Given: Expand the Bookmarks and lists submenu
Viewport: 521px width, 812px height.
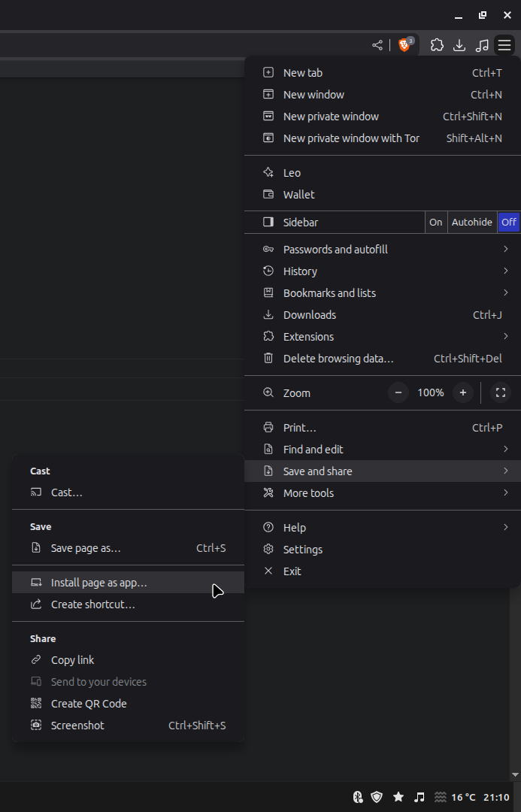Looking at the screenshot, I should [383, 293].
